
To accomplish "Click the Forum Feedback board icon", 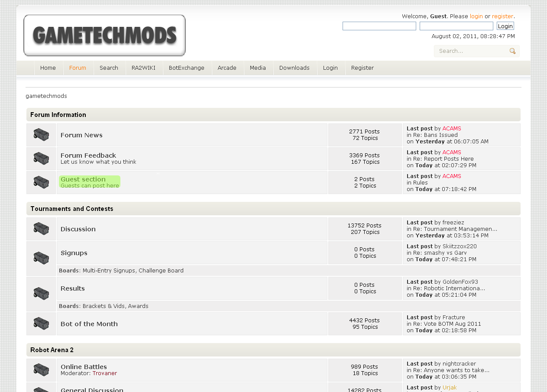I will pyautogui.click(x=41, y=159).
